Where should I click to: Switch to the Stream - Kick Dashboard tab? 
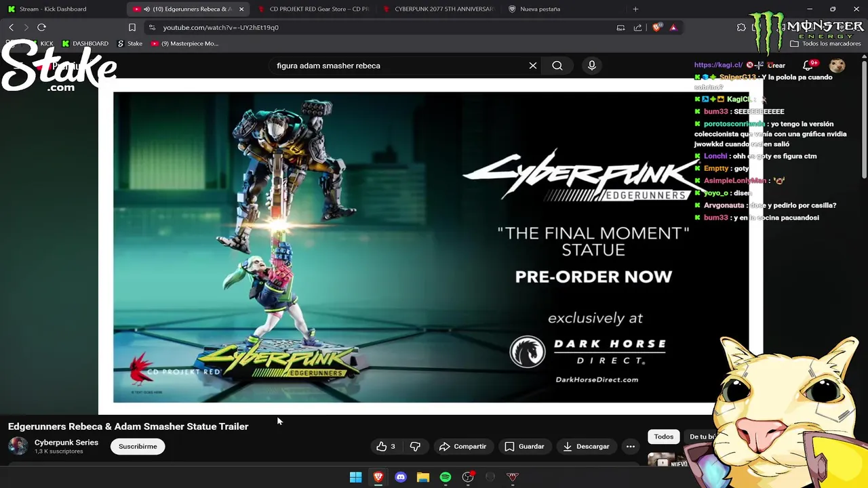[61, 9]
